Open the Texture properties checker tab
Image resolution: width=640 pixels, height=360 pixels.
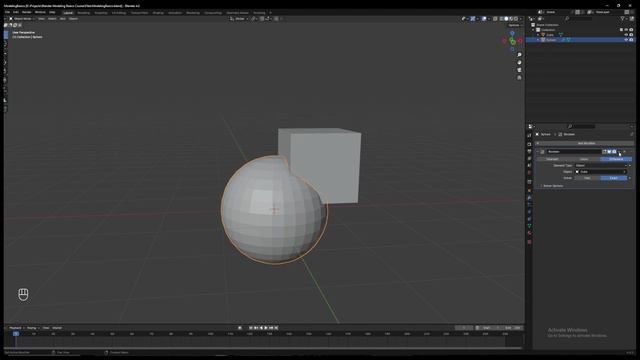pyautogui.click(x=529, y=242)
